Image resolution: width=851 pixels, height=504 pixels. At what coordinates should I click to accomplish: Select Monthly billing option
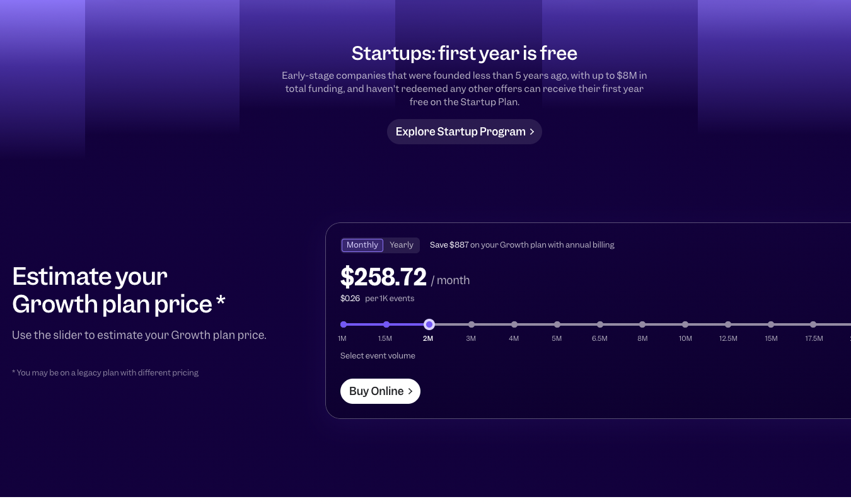pos(362,245)
